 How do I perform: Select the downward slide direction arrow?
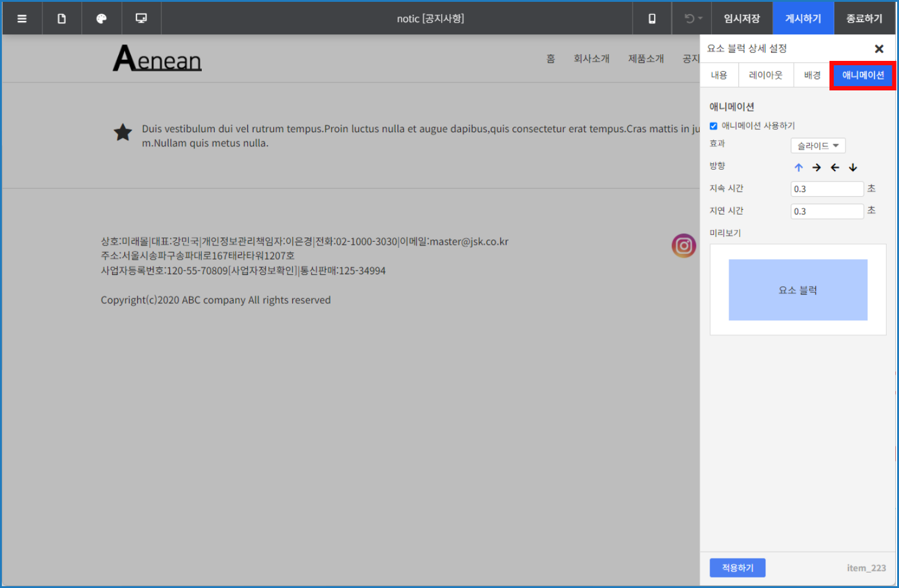(853, 167)
